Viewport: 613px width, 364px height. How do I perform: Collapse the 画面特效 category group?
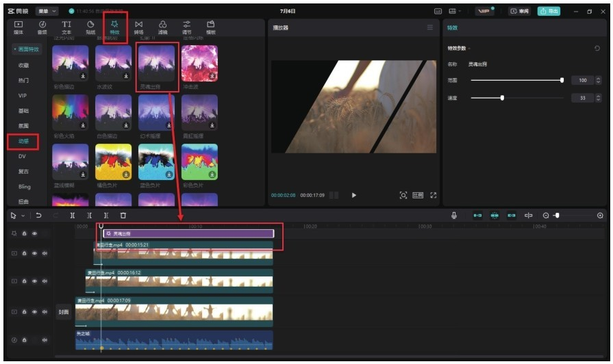27,49
